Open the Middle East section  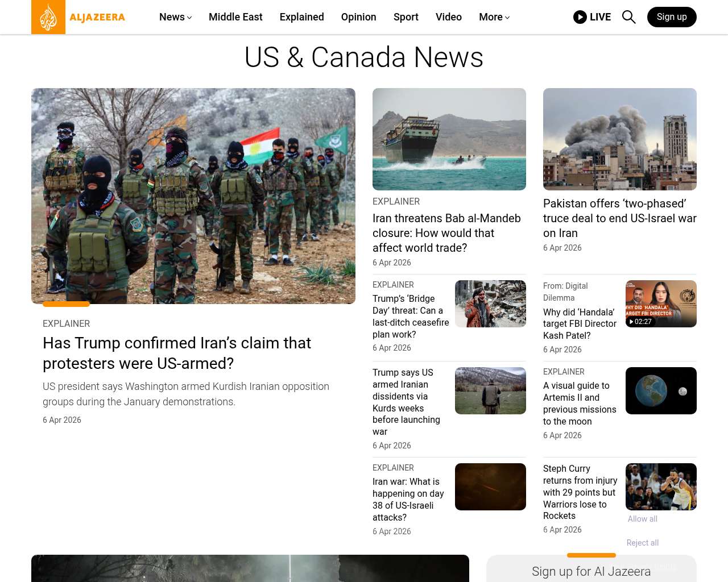[x=235, y=17]
